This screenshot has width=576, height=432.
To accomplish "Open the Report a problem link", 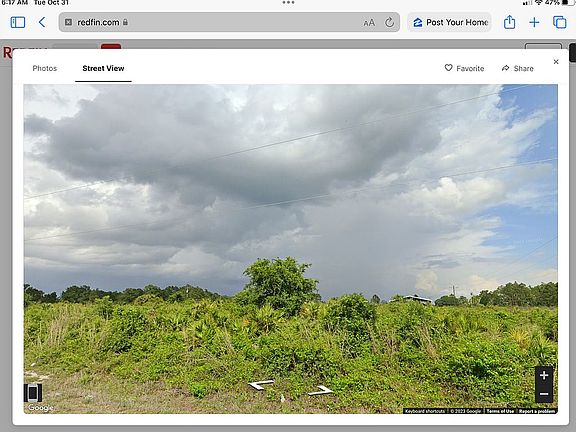I will pos(537,411).
